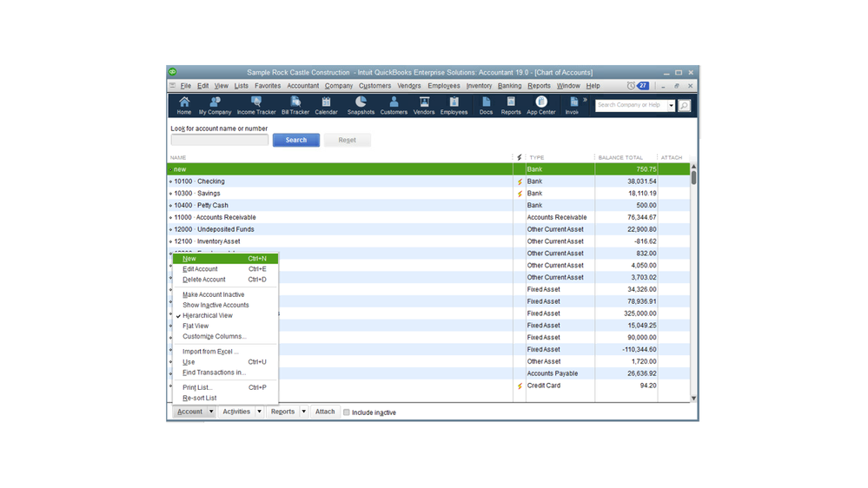This screenshot has width=868, height=488.
Task: Open the Calendar toolbar icon
Action: [326, 105]
